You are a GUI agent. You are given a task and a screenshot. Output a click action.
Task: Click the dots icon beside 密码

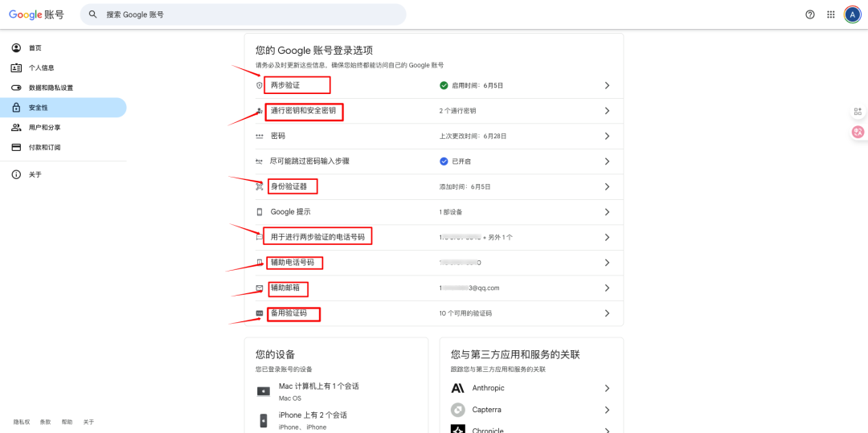259,136
